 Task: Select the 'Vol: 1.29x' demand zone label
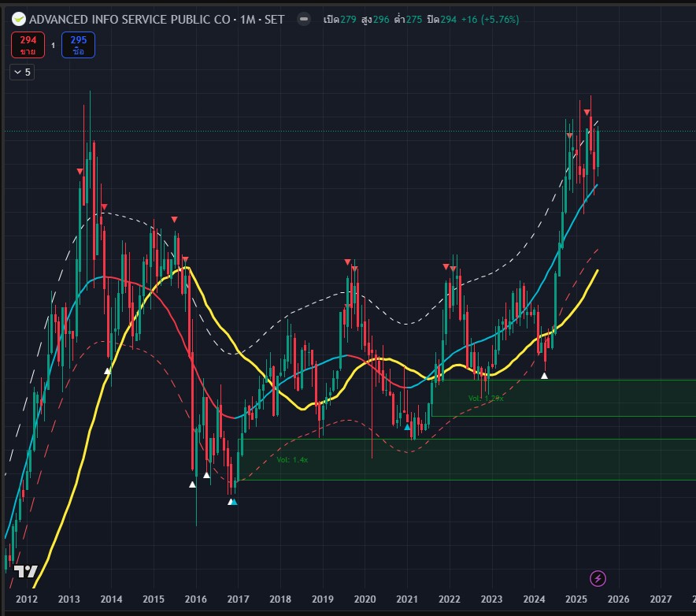486,398
